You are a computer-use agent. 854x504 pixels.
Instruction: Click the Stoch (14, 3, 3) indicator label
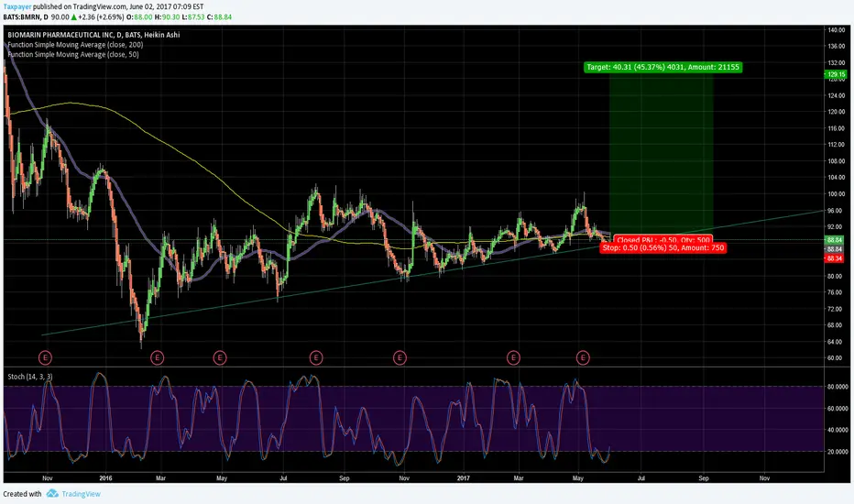pos(30,377)
